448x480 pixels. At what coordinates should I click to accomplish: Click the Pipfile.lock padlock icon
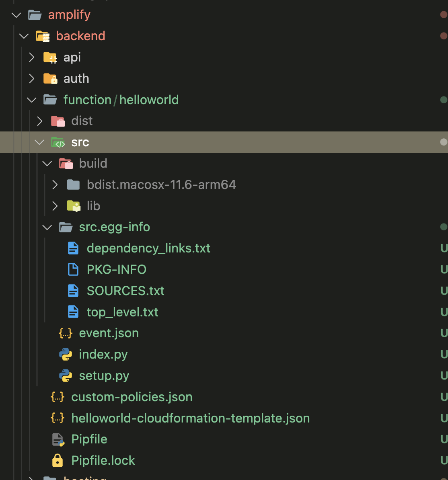click(58, 460)
